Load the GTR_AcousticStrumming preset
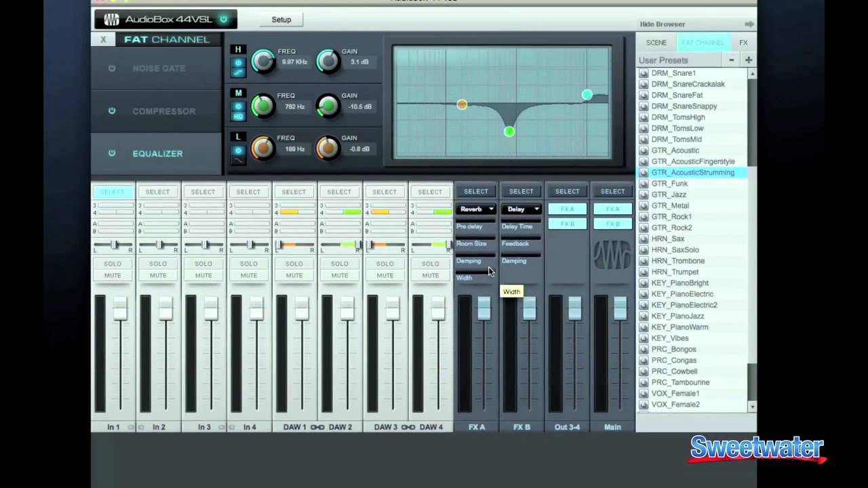This screenshot has width=868, height=488. 692,172
